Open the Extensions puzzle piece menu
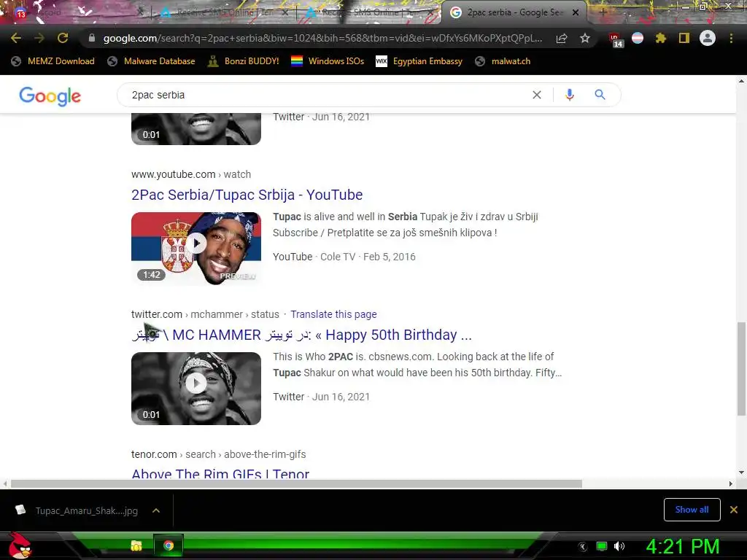Screen dimensions: 747x560 661,39
